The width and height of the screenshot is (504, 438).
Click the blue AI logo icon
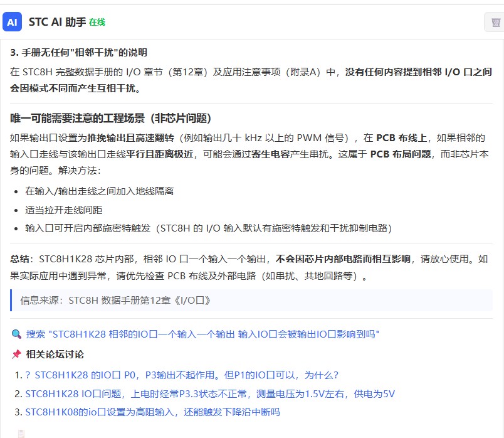tap(12, 22)
